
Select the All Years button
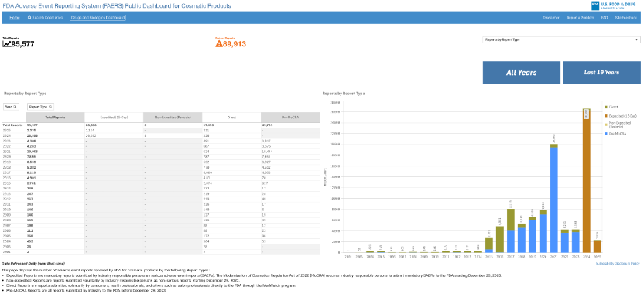tap(521, 73)
